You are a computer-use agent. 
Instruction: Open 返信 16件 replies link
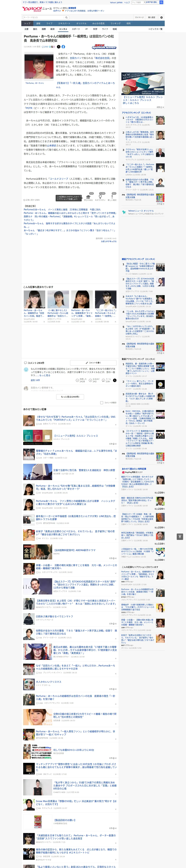point(35,380)
